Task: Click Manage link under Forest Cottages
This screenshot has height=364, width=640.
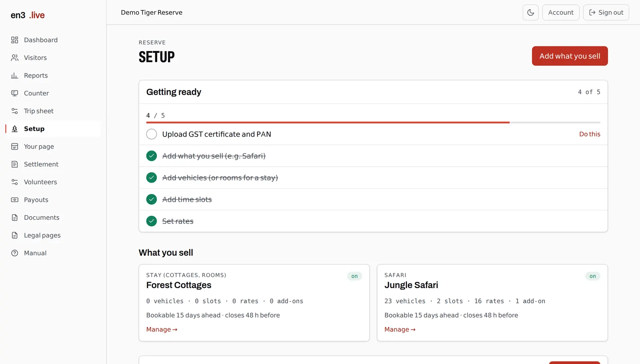Action: coord(162,329)
